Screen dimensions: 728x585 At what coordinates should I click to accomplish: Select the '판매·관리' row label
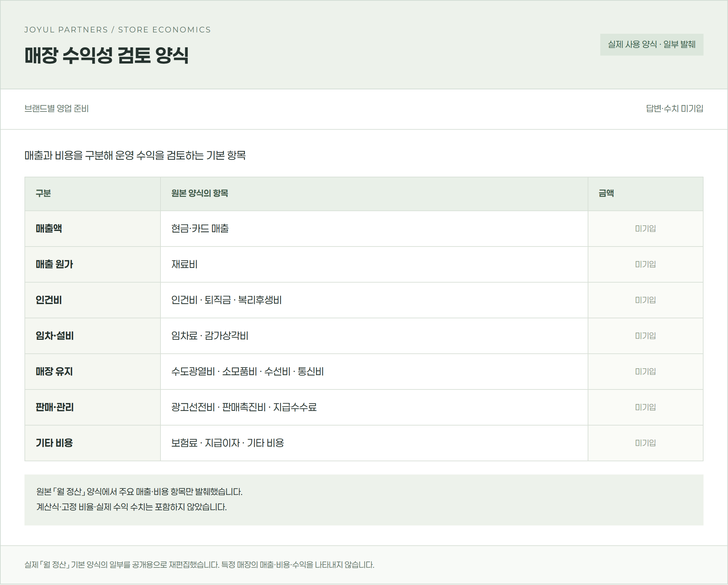(55, 407)
